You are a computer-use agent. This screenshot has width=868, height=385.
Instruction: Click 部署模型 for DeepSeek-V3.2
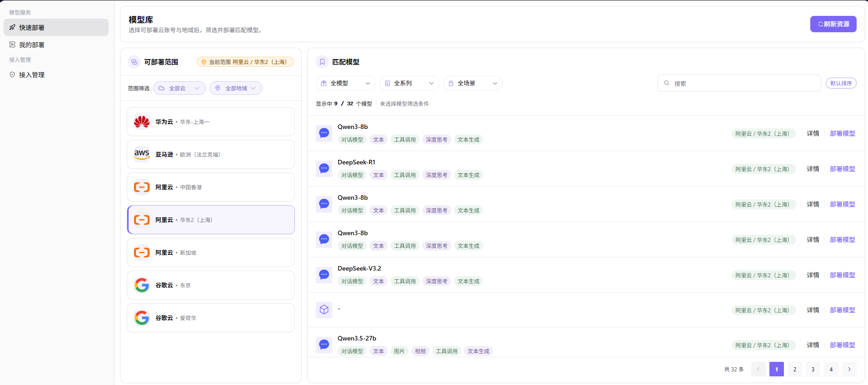coord(843,275)
